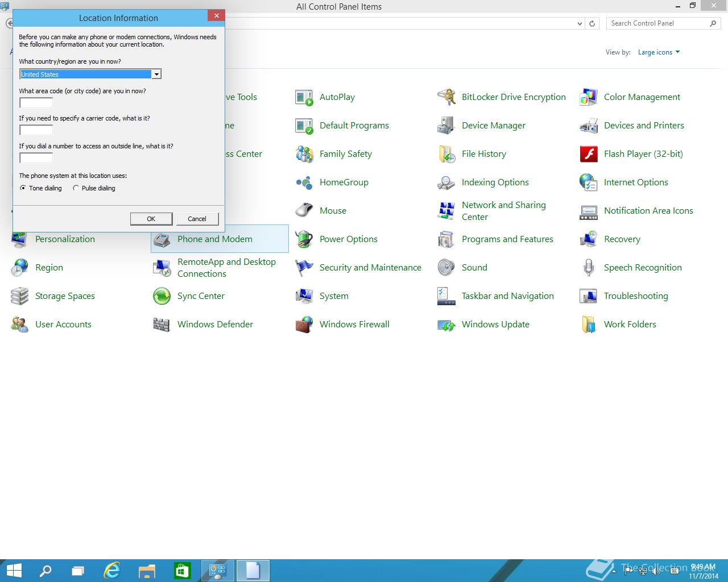Viewport: 728px width, 582px height.
Task: Click the Troubleshooting icon
Action: pos(589,296)
